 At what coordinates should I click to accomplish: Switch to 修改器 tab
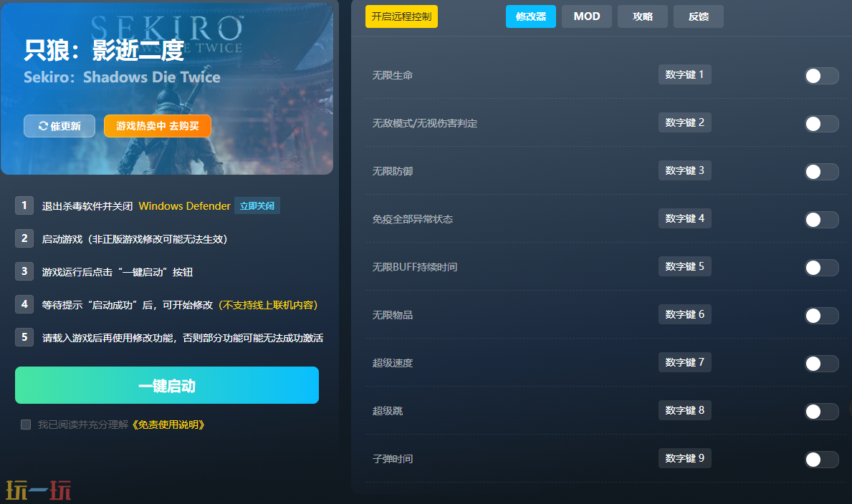pos(530,16)
